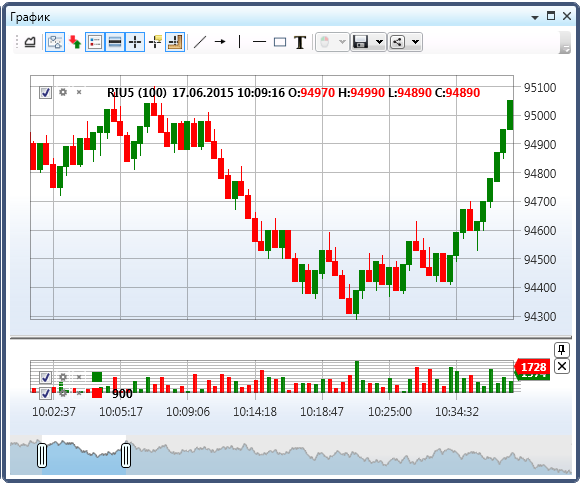Open green volume series gear settings

[63, 377]
